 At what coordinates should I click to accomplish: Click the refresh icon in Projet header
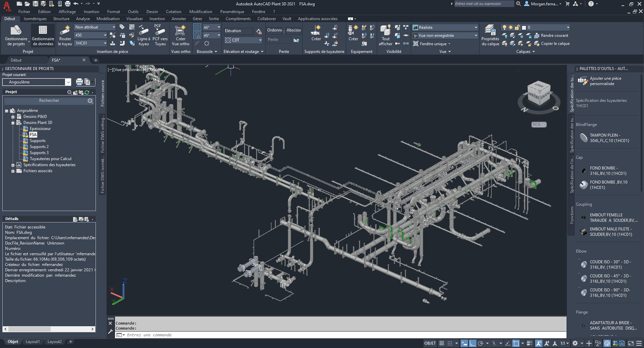pyautogui.click(x=87, y=92)
